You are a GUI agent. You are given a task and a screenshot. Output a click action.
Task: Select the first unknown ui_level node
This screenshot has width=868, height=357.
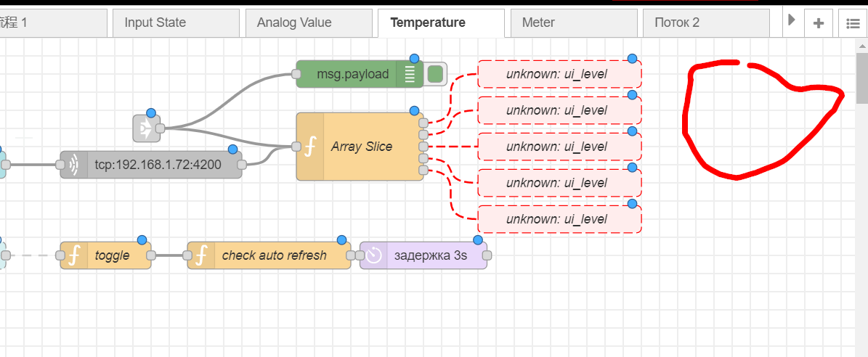[x=559, y=74]
